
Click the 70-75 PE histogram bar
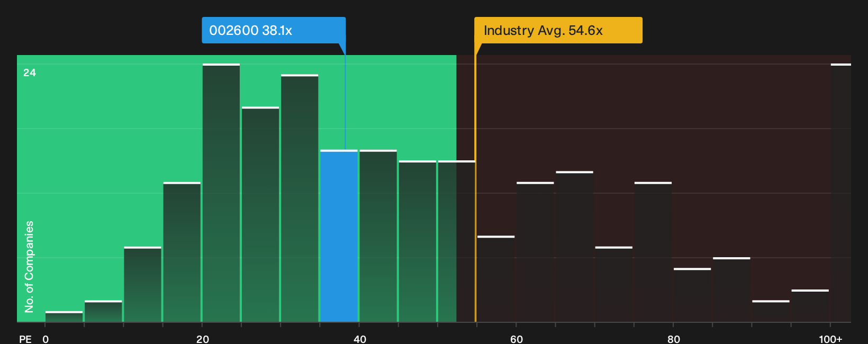614,284
